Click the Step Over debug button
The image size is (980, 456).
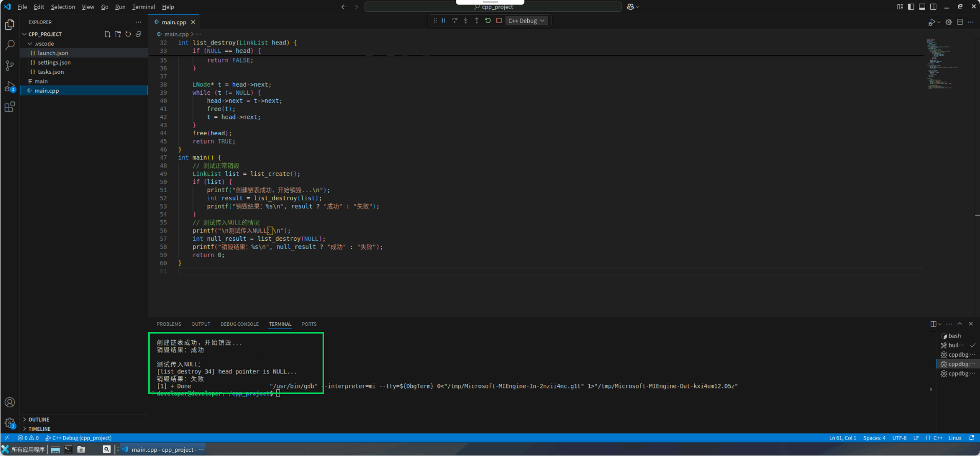(454, 20)
